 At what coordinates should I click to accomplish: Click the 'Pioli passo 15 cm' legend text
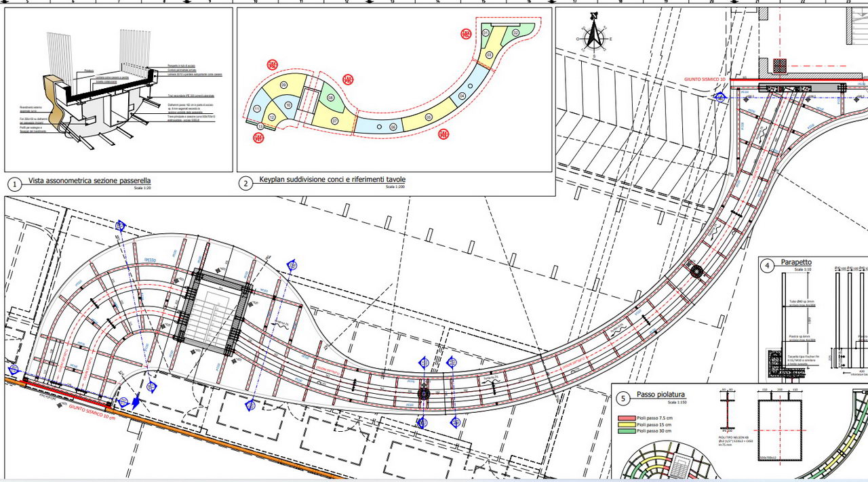pyautogui.click(x=654, y=424)
